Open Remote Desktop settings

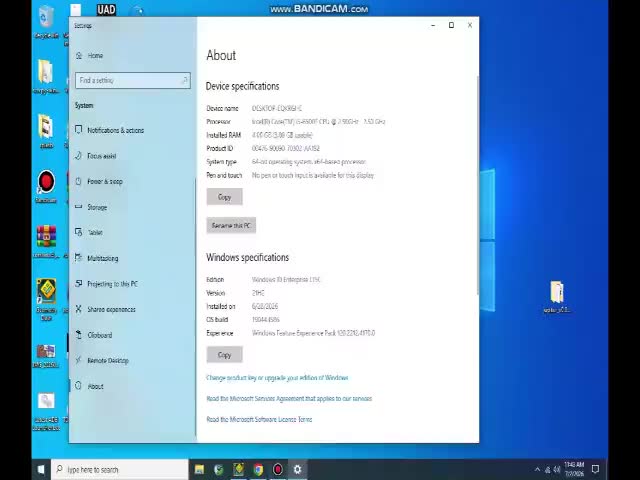coord(108,361)
